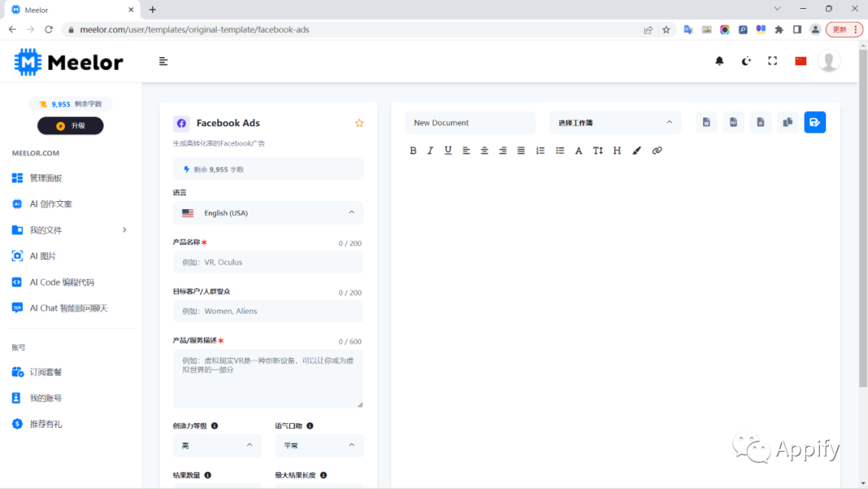The width and height of the screenshot is (868, 489).
Task: Show info tooltip for 最大结果长度
Action: (x=323, y=475)
